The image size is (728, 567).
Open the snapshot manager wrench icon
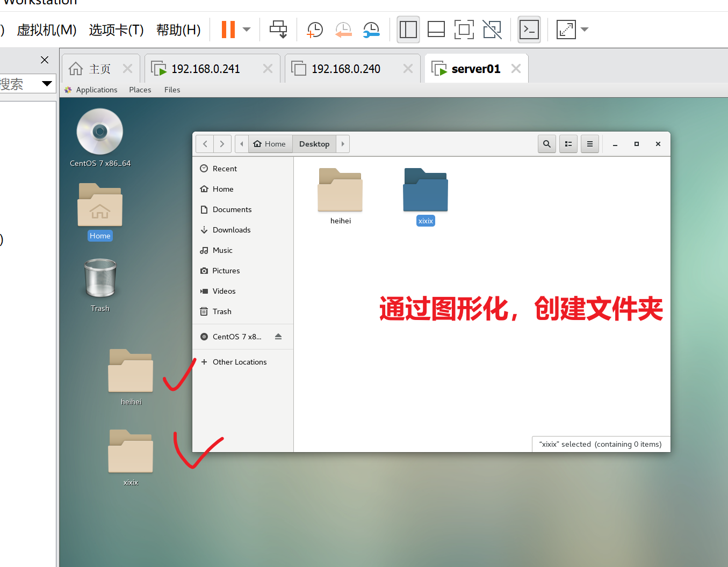(371, 30)
